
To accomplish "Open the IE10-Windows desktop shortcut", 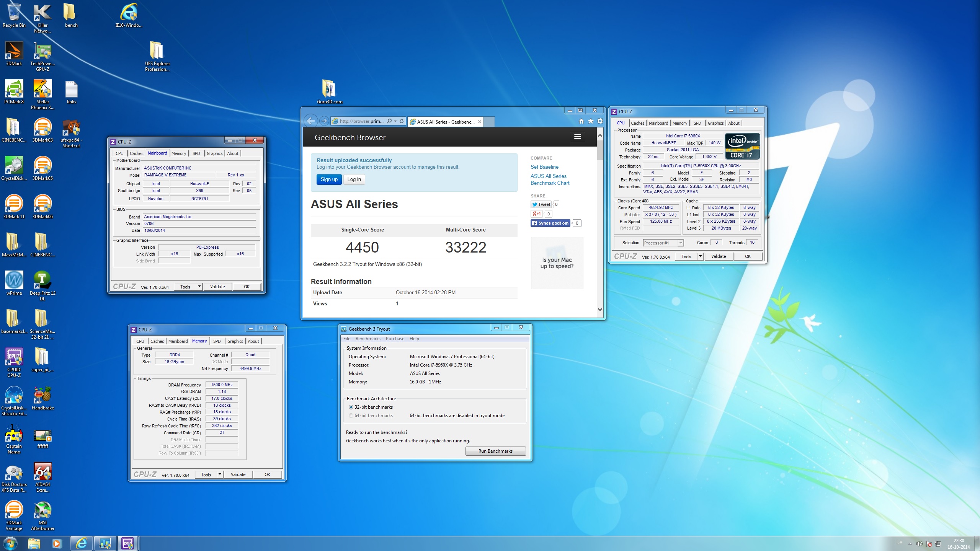I will coord(129,16).
